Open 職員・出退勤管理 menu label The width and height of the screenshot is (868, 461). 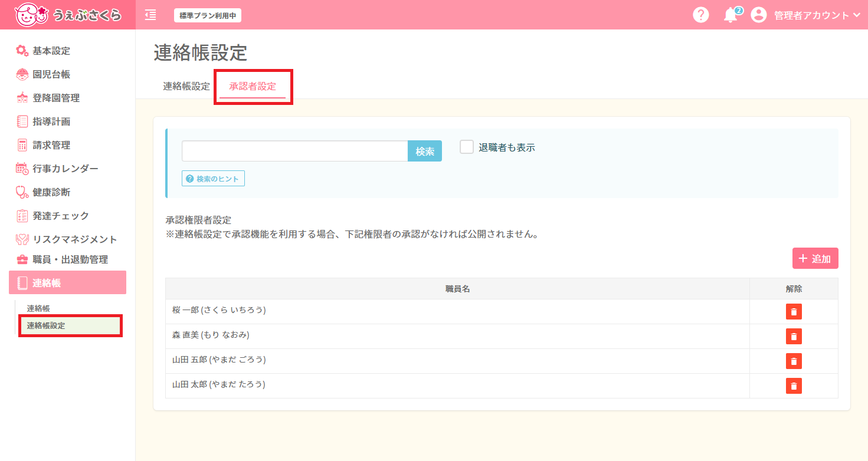pos(70,259)
